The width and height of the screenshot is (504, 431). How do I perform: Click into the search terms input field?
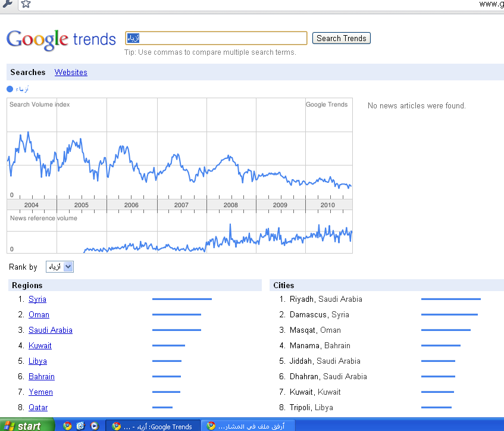(x=216, y=38)
